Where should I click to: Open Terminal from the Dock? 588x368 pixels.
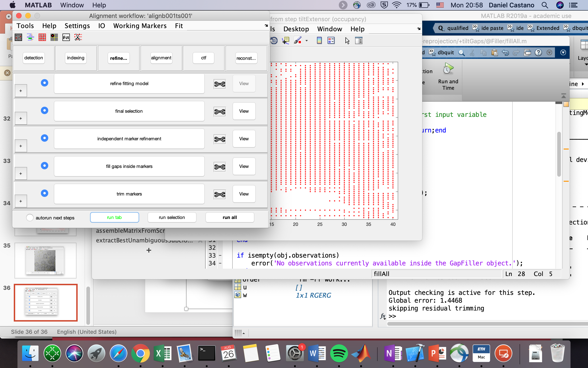tap(206, 353)
